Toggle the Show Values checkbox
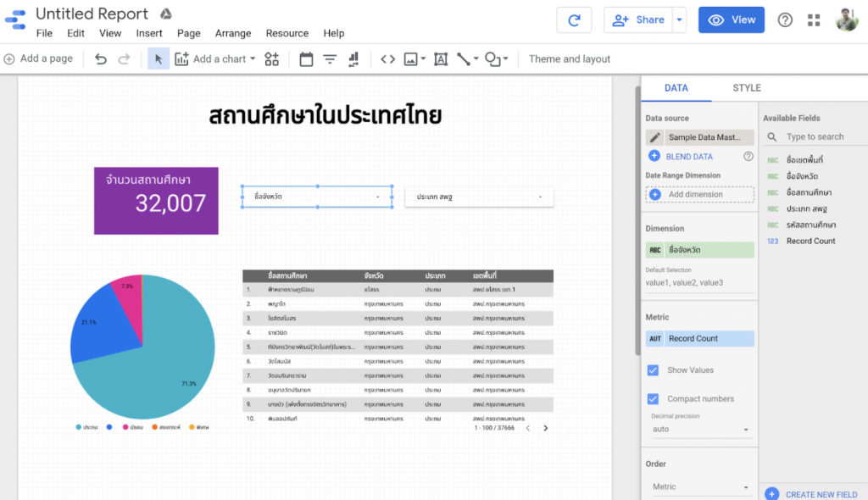This screenshot has height=500, width=868. [x=654, y=369]
